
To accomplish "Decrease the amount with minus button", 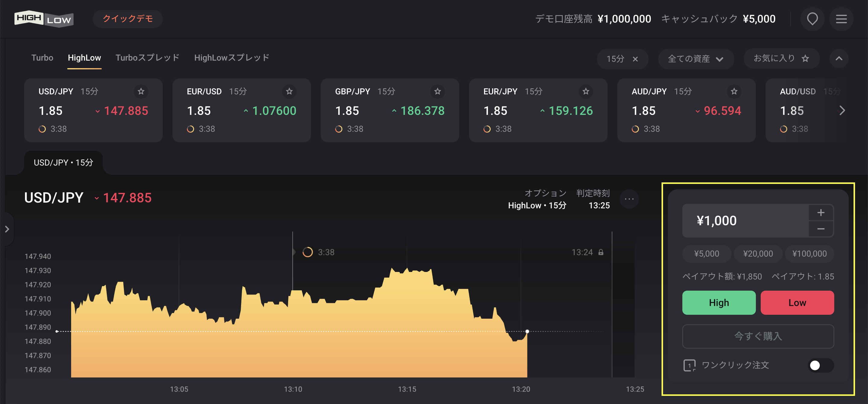I will [x=821, y=229].
